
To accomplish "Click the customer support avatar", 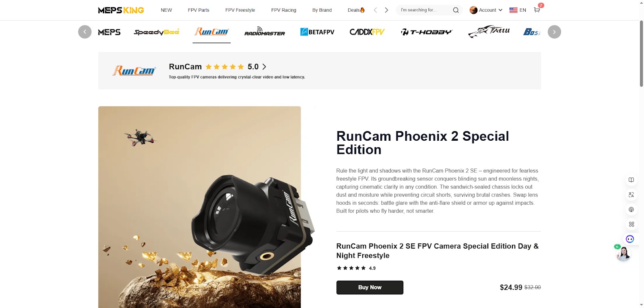I will [623, 253].
